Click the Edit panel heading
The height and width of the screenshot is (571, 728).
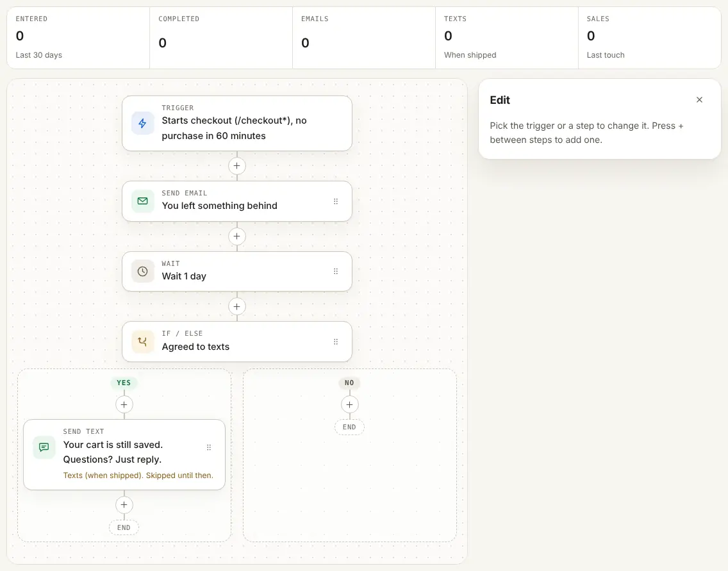[500, 100]
